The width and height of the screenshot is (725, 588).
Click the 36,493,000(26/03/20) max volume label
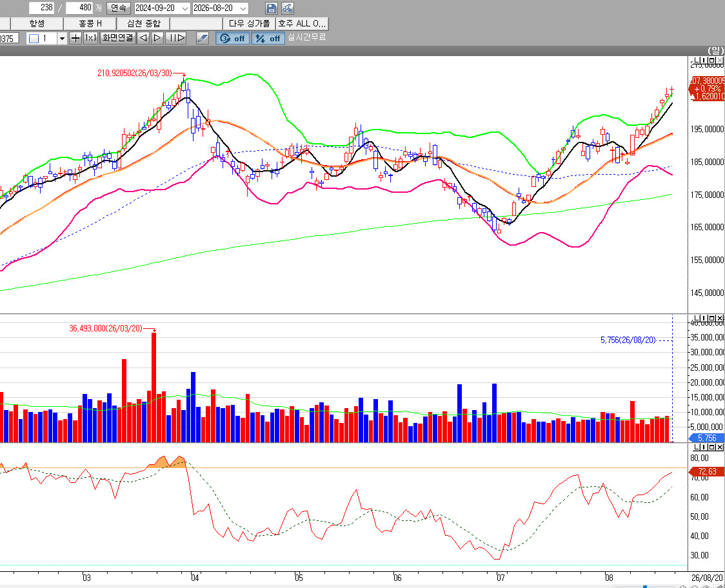click(106, 329)
